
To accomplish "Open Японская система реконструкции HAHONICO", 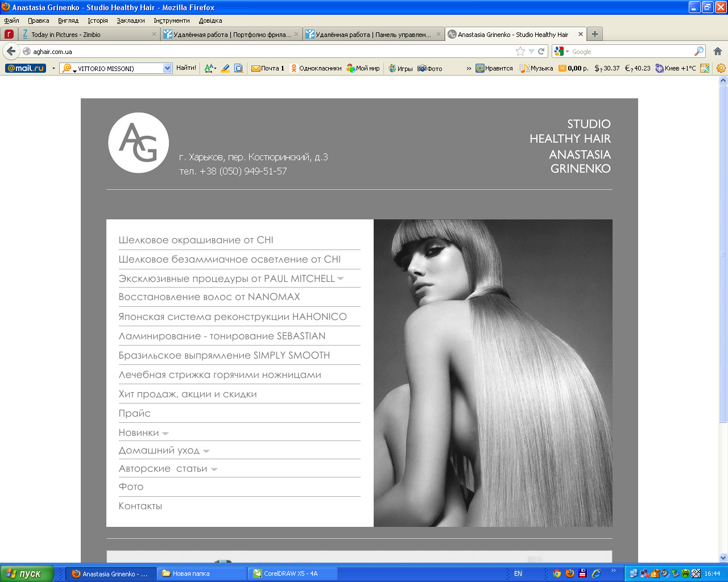I will (x=233, y=317).
